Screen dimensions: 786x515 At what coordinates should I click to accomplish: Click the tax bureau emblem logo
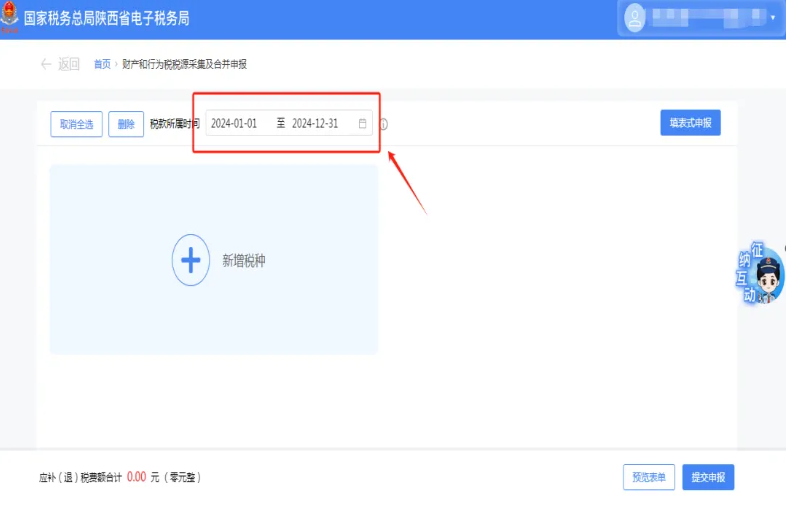pos(11,19)
